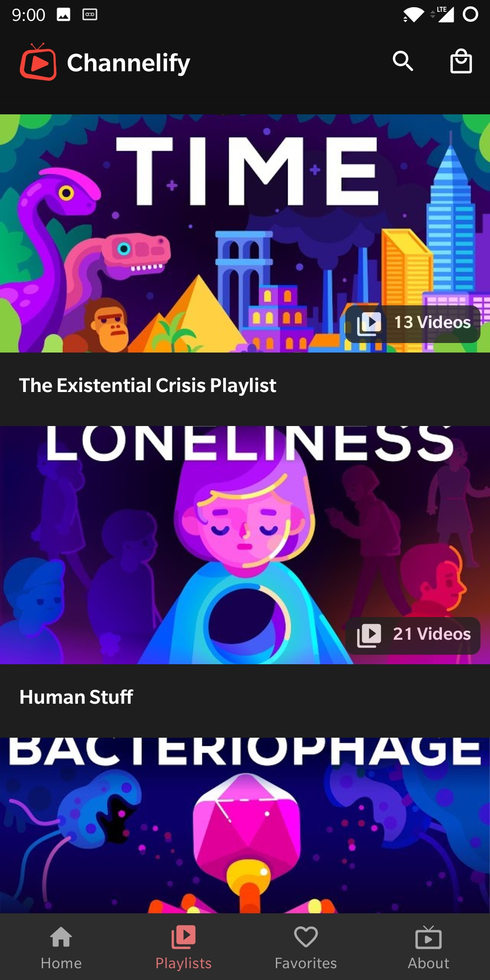Open the search icon in header
490x980 pixels.
[403, 61]
